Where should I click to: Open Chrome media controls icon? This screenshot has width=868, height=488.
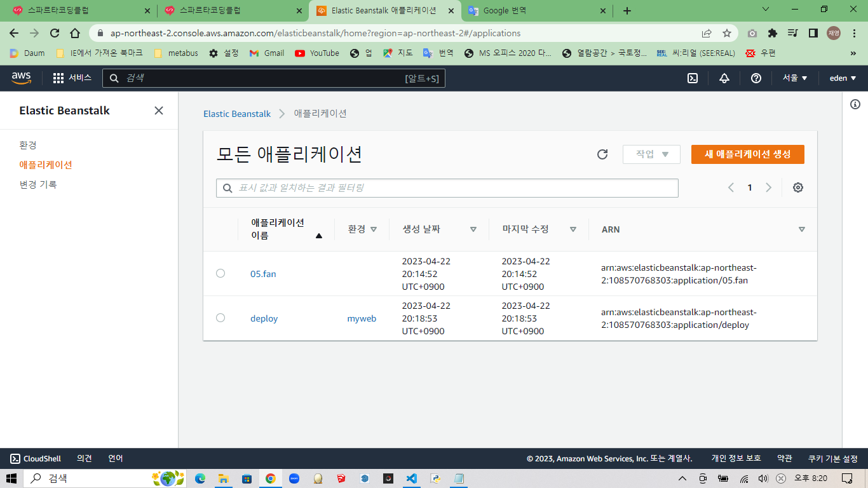(x=792, y=33)
